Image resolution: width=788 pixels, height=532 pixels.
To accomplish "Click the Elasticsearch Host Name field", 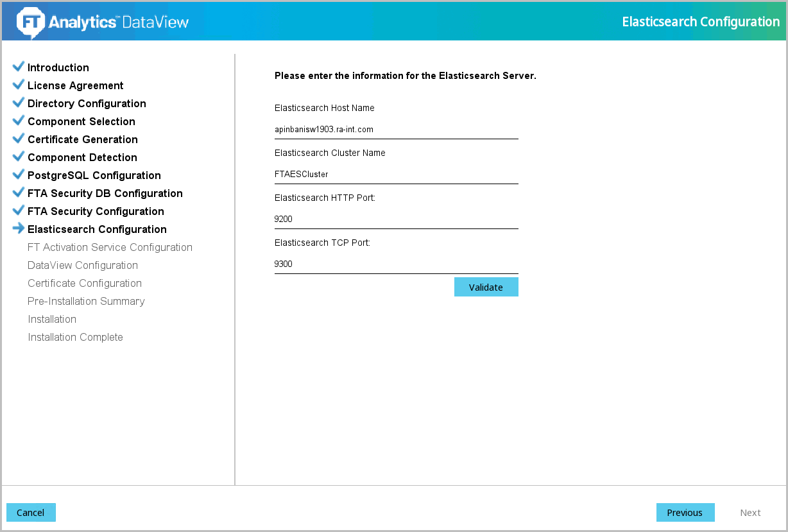I will pos(396,130).
